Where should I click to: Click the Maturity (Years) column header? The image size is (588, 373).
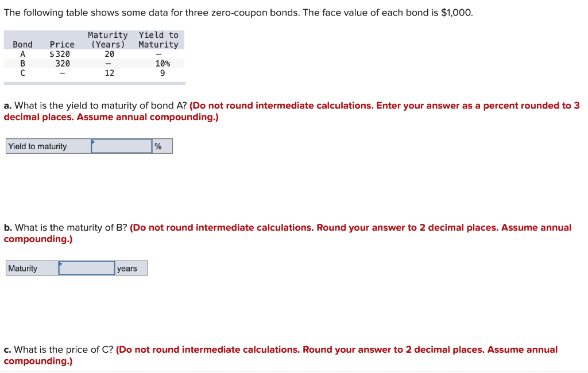[x=107, y=40]
